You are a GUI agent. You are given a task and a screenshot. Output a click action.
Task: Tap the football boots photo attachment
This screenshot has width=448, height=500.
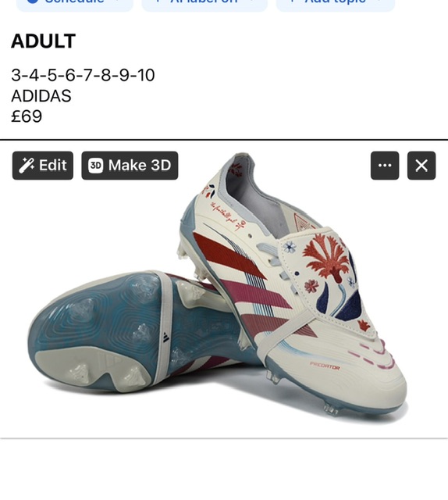pyautogui.click(x=224, y=288)
